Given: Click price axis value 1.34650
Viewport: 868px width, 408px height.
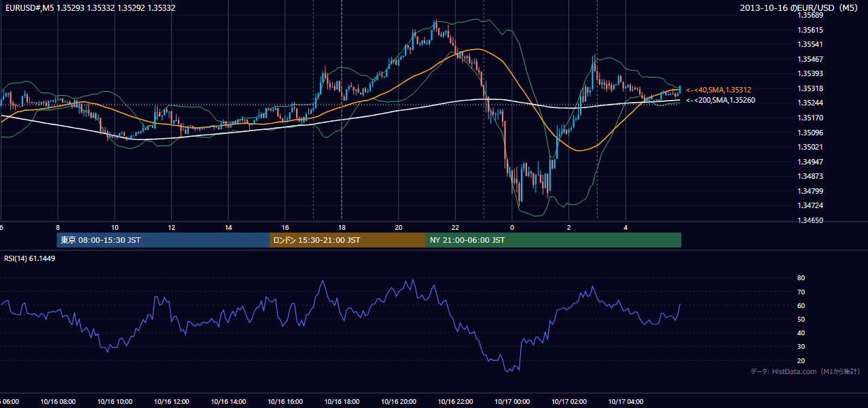Looking at the screenshot, I should (811, 220).
